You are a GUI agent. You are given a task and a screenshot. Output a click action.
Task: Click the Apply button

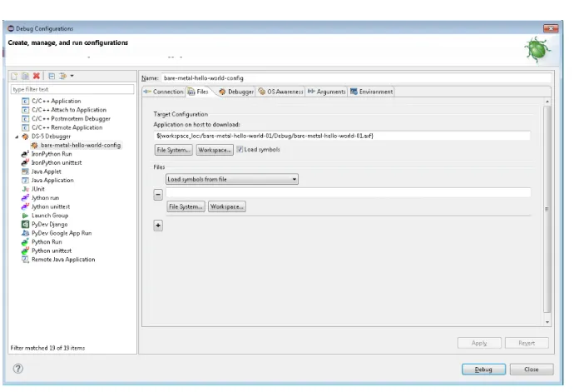(479, 343)
